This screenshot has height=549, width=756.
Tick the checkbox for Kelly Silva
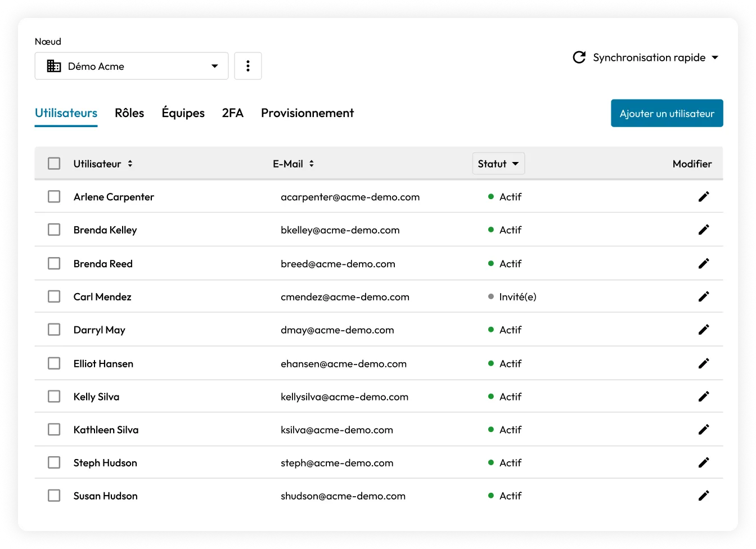pyautogui.click(x=54, y=397)
